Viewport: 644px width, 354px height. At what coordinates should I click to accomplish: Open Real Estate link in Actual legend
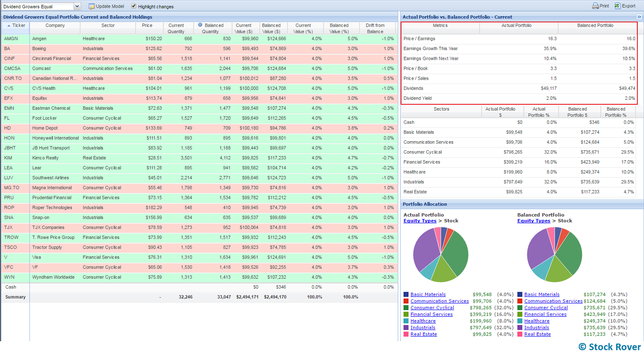tap(424, 334)
